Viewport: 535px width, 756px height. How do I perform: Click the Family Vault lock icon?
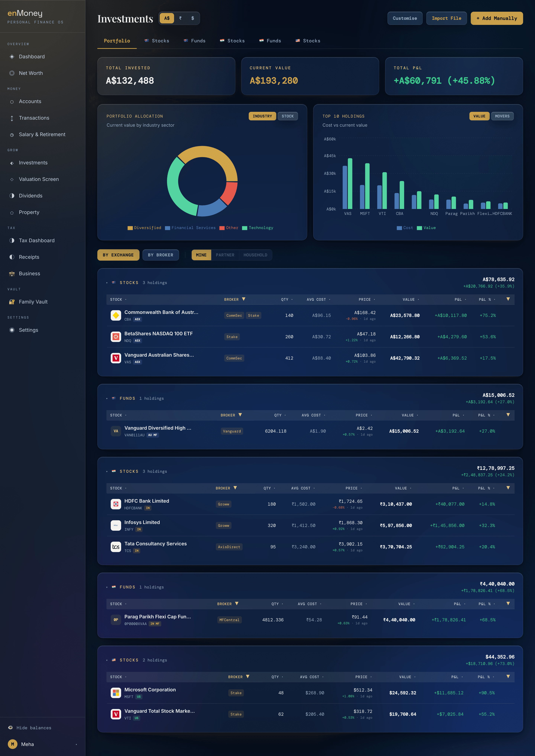[12, 302]
